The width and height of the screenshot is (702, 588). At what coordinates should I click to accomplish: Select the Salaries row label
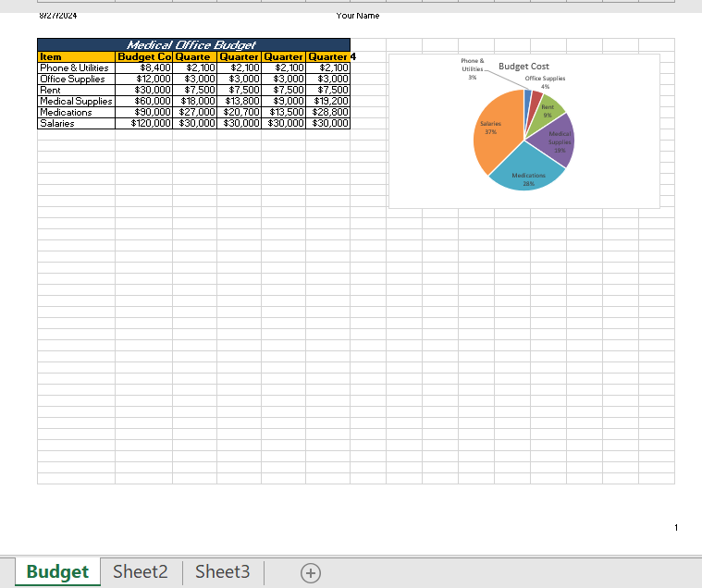click(x=76, y=124)
